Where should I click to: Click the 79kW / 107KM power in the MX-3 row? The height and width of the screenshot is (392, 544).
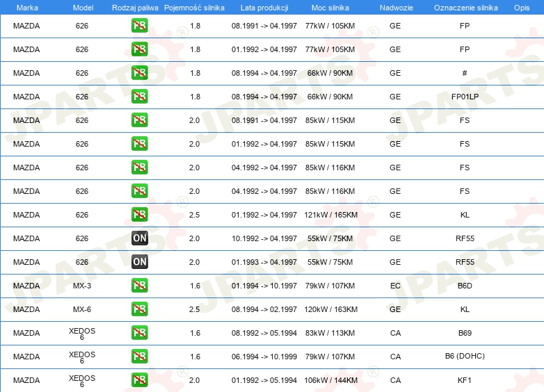pyautogui.click(x=330, y=286)
